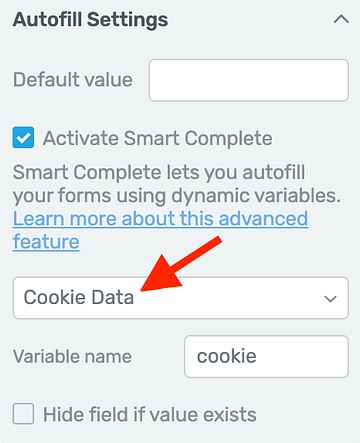The image size is (360, 443).
Task: Click the Hide field if value exists label
Action: pyautogui.click(x=150, y=414)
